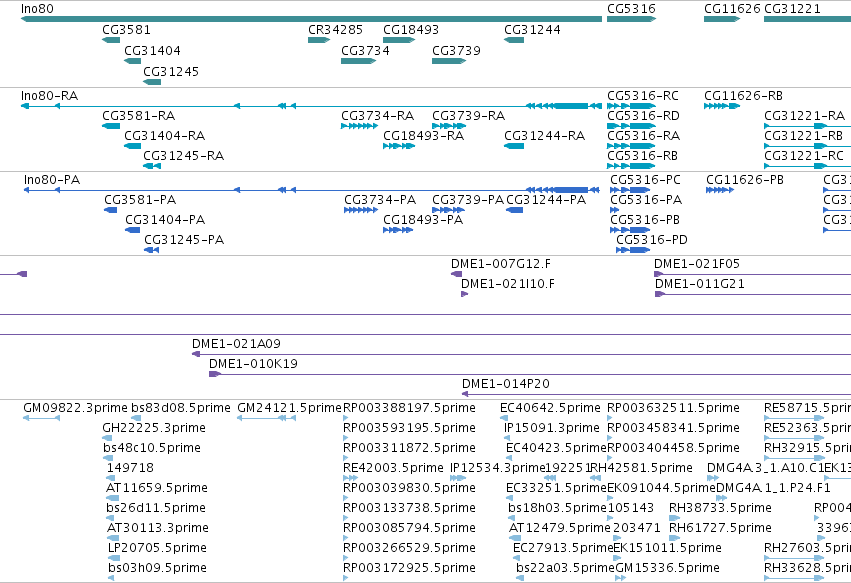Select the CG31404-PA protein glyph

pos(132,230)
